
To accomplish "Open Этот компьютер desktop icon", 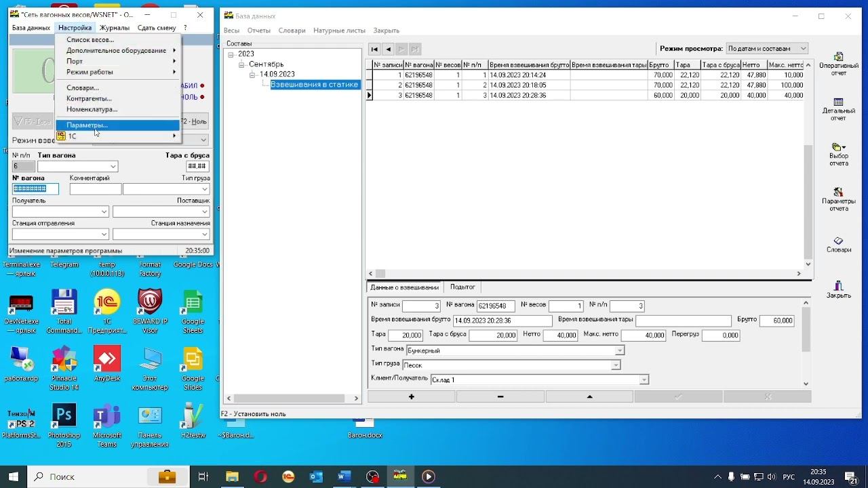I will pos(150,369).
